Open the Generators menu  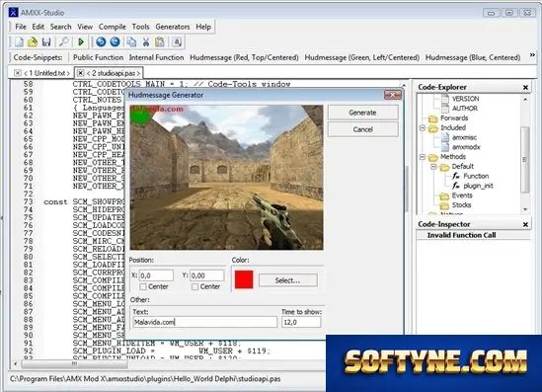click(173, 27)
